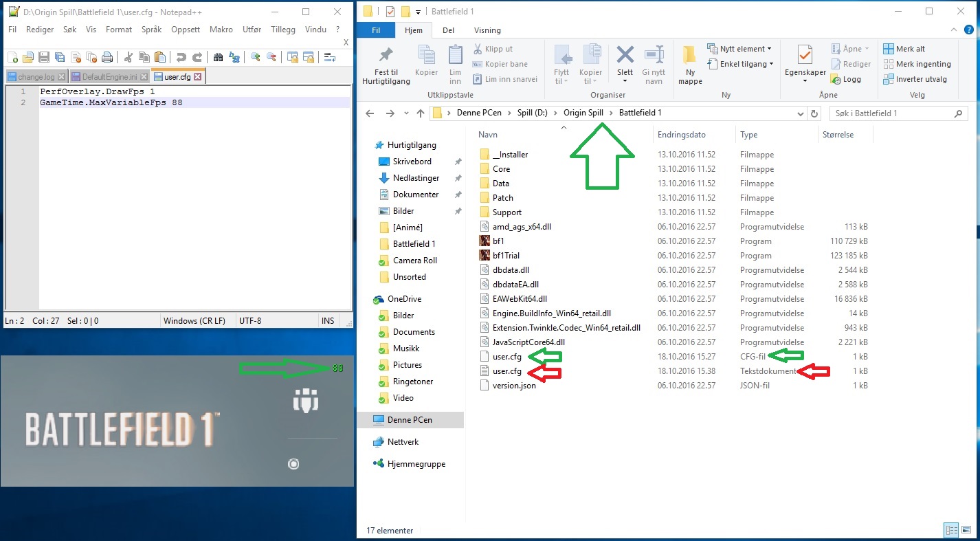Click the Gi nytt navn rename icon

click(x=654, y=54)
